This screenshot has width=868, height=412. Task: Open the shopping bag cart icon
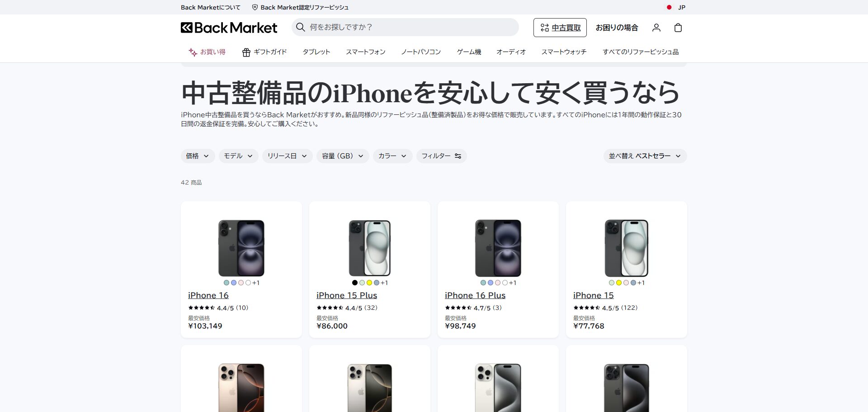[x=678, y=28]
